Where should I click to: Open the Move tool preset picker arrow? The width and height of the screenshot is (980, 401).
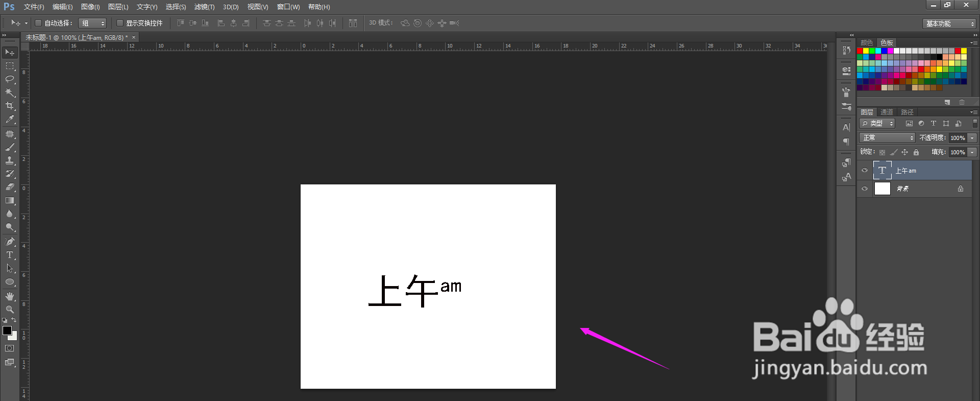[26, 23]
